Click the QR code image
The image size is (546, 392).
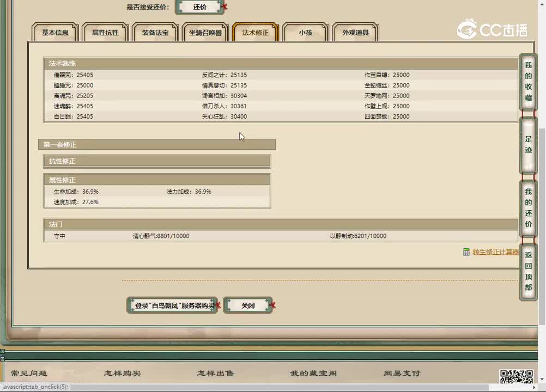point(515,376)
